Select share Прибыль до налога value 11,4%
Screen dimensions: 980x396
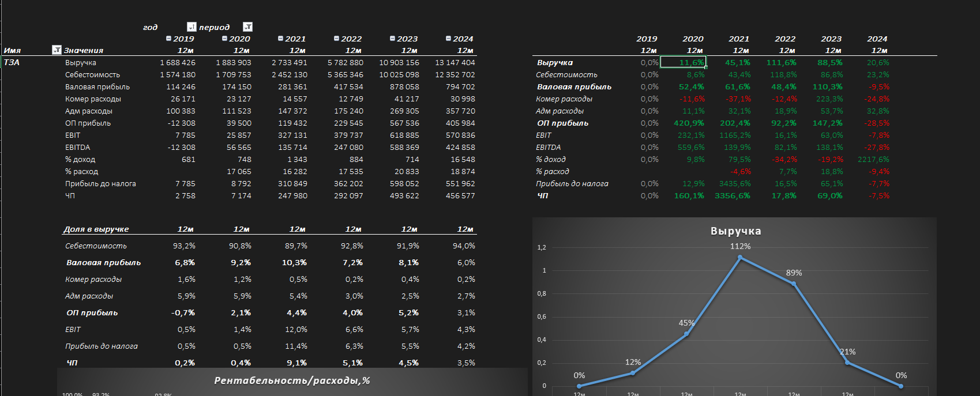click(296, 346)
